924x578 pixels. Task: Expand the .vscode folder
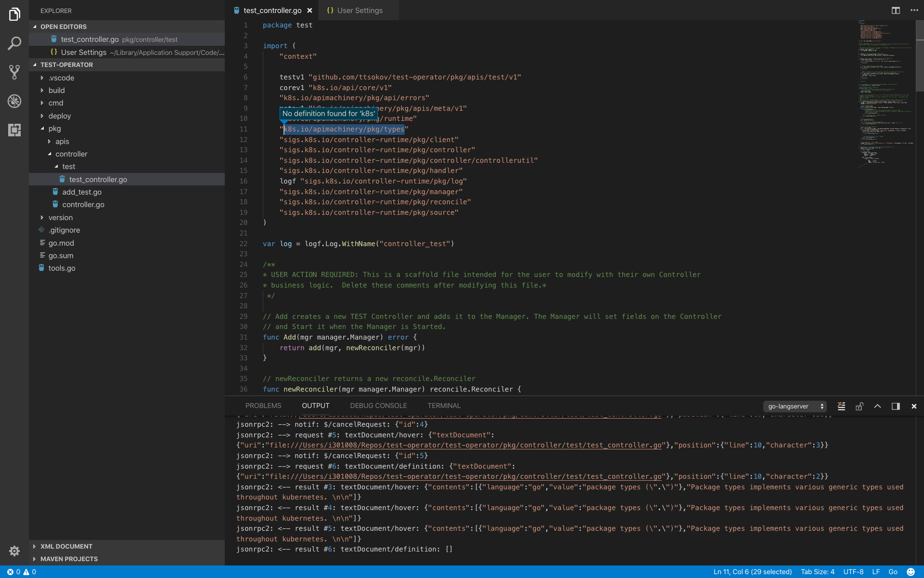click(42, 78)
